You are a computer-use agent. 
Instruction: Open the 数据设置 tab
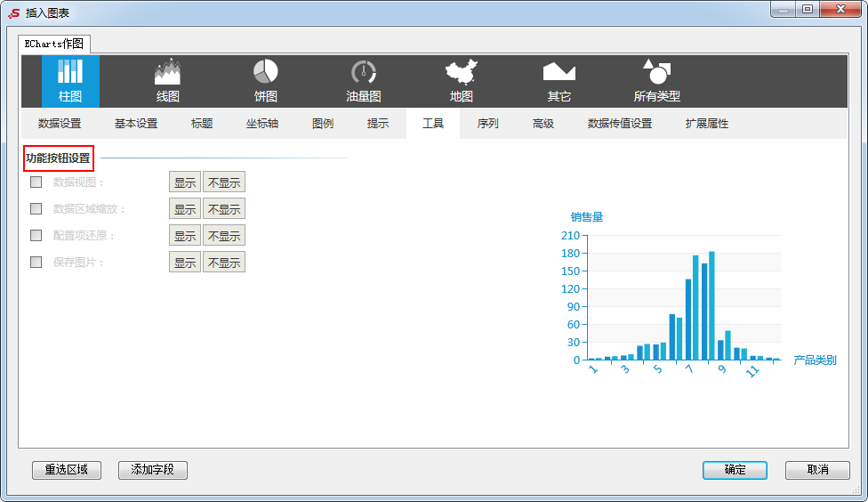60,123
